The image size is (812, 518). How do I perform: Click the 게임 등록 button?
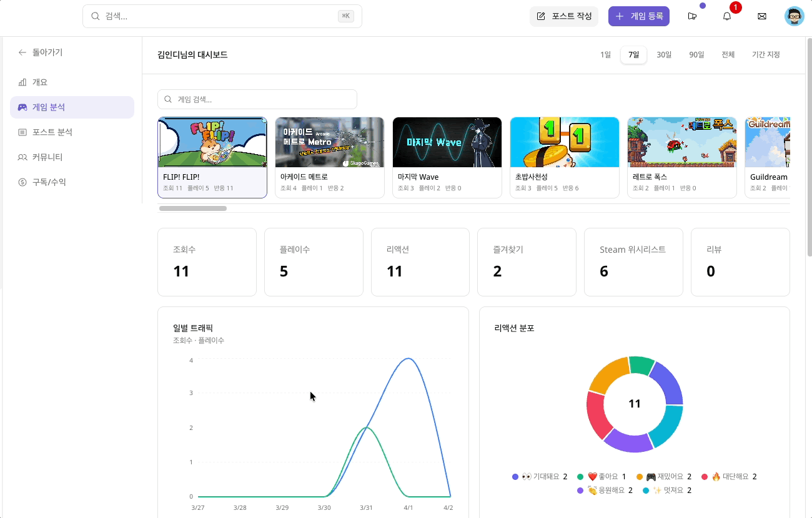point(638,16)
